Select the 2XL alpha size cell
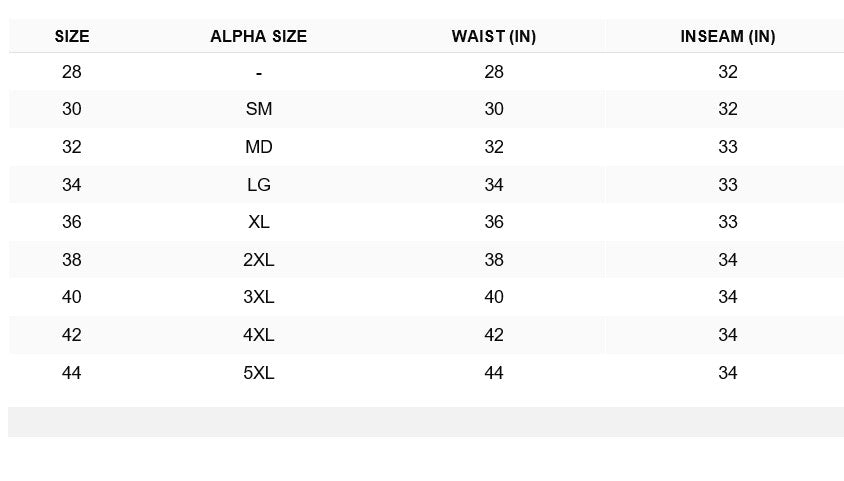This screenshot has height=481, width=844. tap(259, 259)
